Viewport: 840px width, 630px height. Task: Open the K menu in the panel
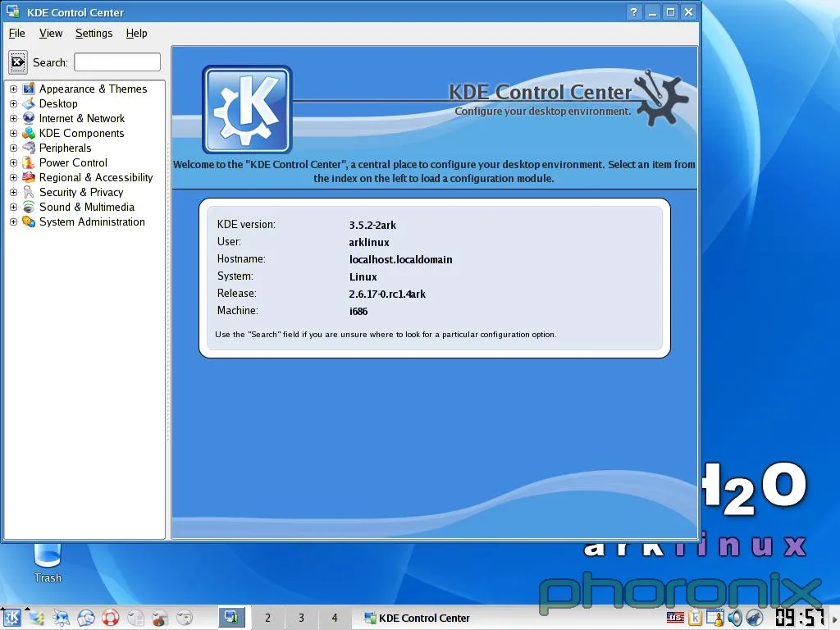click(11, 618)
